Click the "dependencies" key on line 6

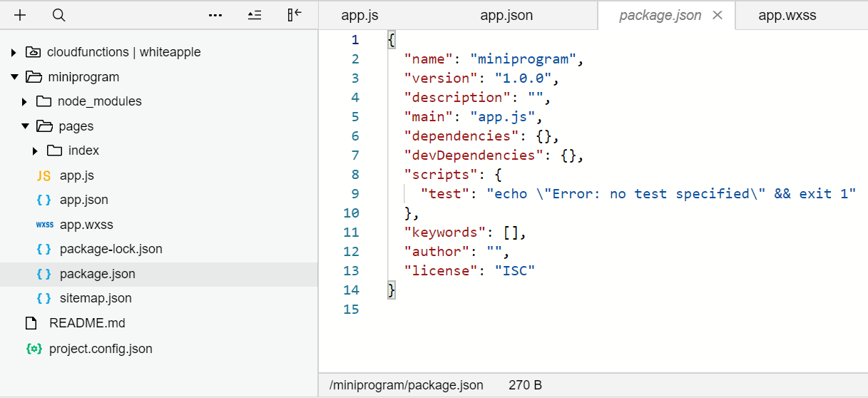click(461, 136)
